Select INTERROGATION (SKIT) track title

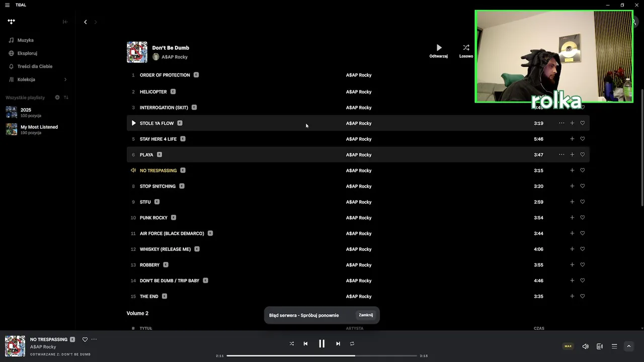[x=164, y=108]
